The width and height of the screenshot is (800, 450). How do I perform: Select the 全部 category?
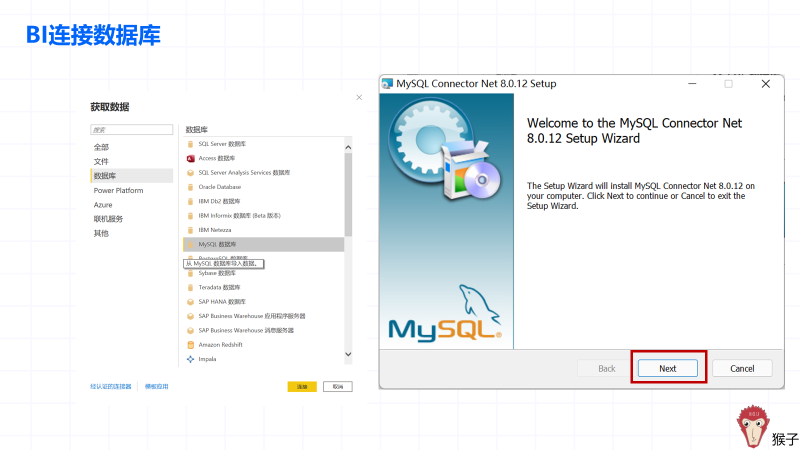click(101, 147)
